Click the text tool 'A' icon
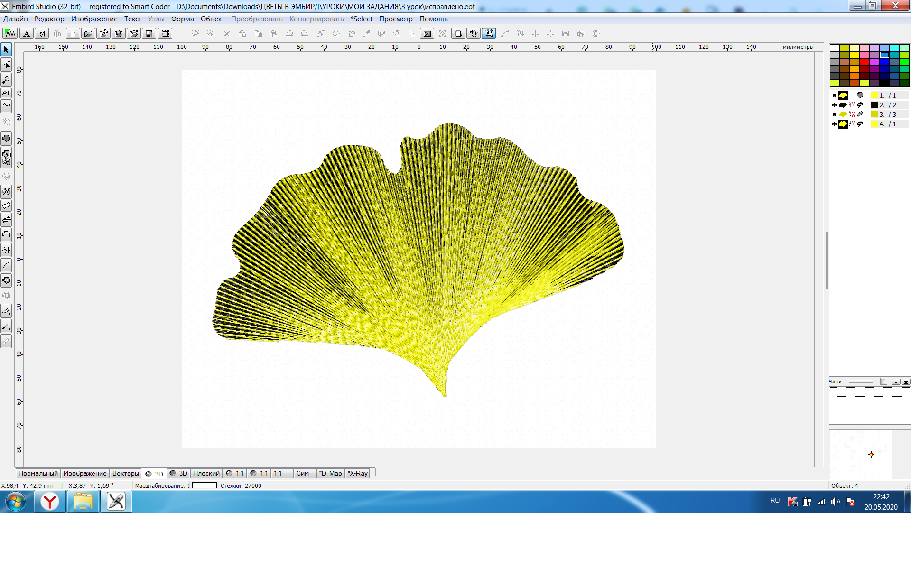This screenshot has width=911, height=588. coord(27,34)
